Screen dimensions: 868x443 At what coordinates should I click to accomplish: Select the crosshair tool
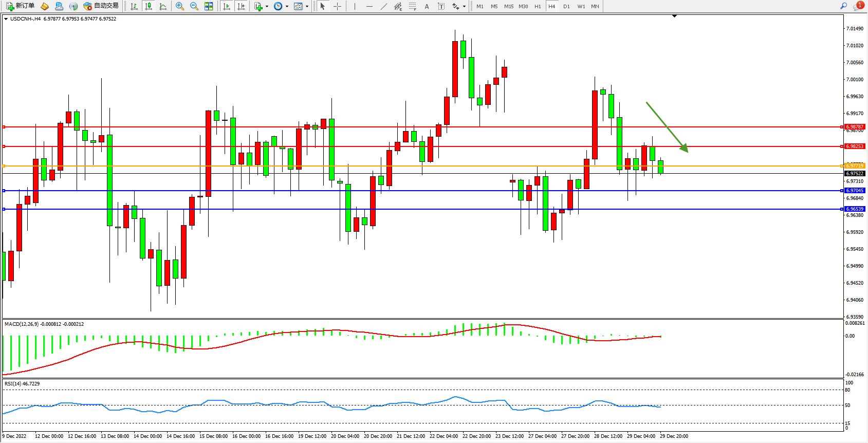coord(337,6)
